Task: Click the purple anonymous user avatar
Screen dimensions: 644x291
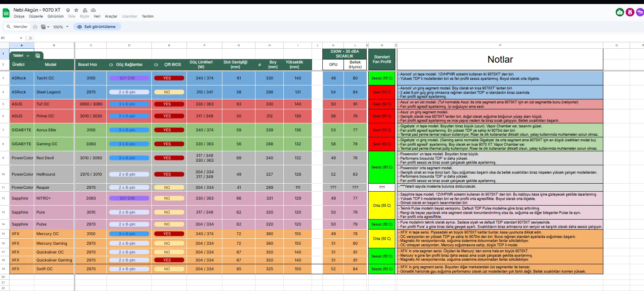Action: point(640,12)
